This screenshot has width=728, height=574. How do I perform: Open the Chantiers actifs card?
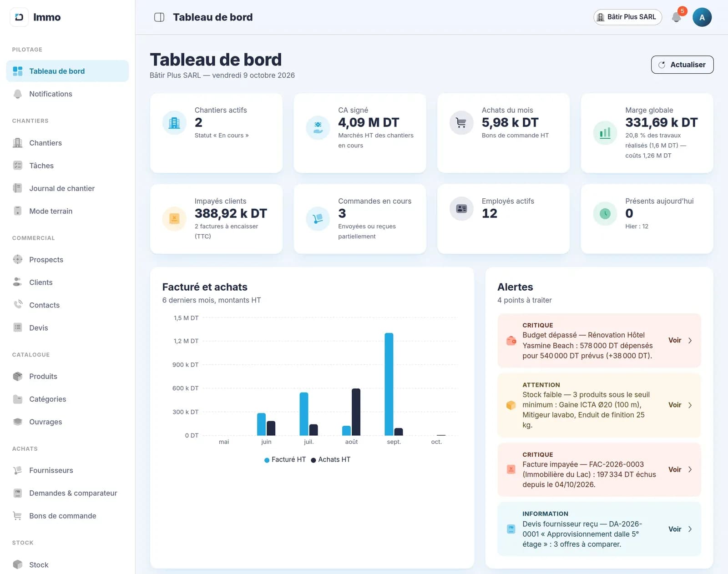tap(216, 133)
